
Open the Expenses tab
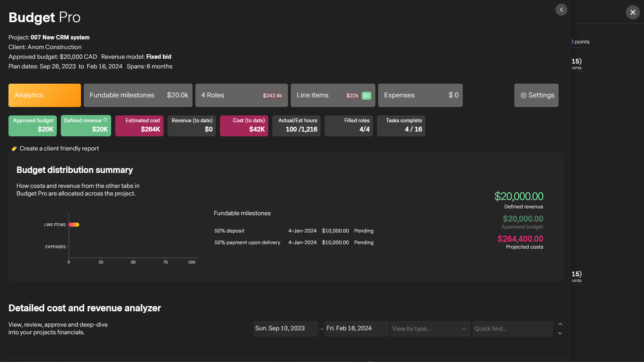point(420,95)
